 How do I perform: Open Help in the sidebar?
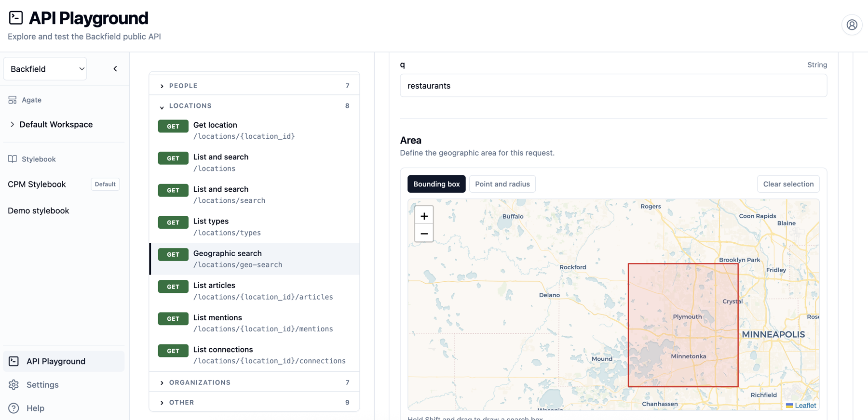[64, 408]
